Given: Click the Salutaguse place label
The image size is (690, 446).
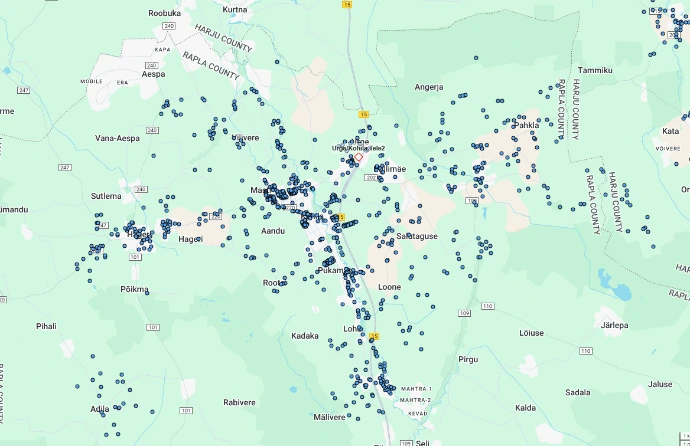Looking at the screenshot, I should pyautogui.click(x=418, y=235).
